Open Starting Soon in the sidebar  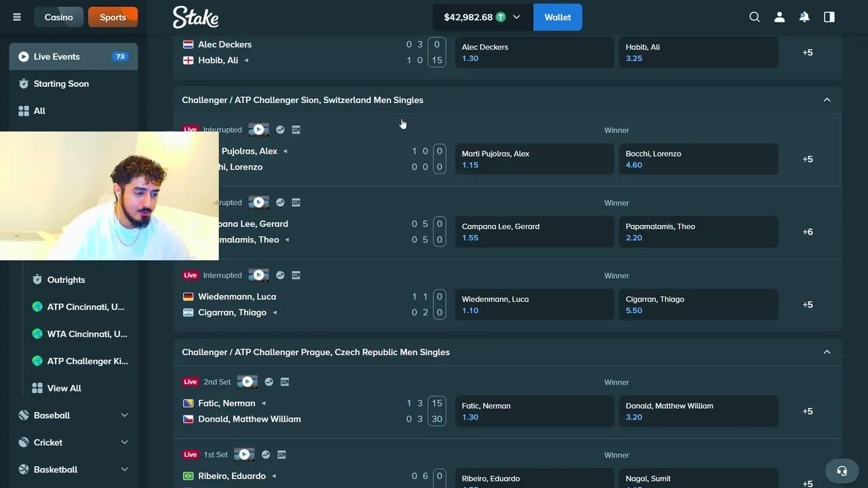pos(73,83)
